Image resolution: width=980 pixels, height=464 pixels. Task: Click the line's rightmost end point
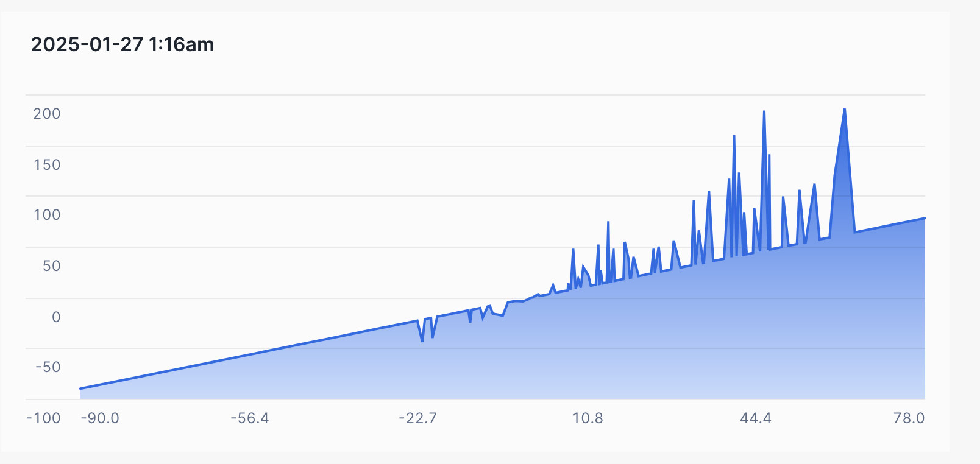(x=925, y=218)
